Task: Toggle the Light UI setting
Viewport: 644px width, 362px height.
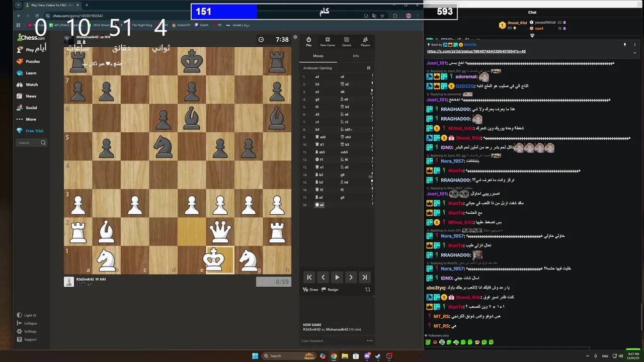Action: click(x=27, y=315)
